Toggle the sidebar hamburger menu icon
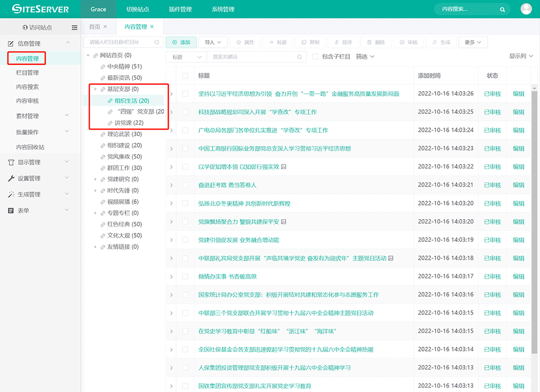The width and height of the screenshot is (540, 392). 74,27
